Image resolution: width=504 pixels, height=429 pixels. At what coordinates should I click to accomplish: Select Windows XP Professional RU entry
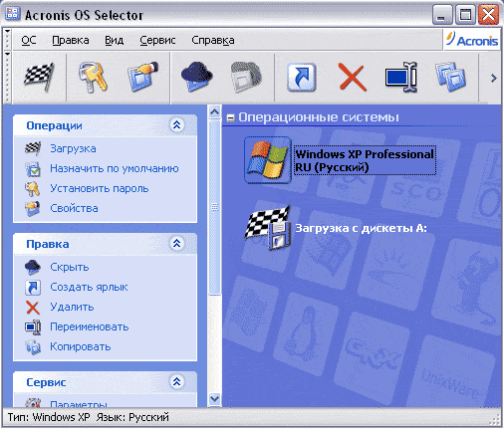365,160
